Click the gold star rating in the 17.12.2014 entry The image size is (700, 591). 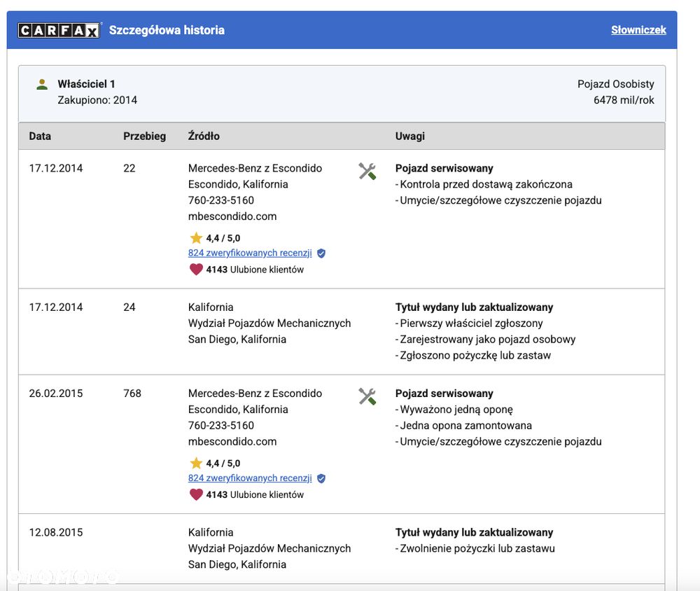(196, 237)
